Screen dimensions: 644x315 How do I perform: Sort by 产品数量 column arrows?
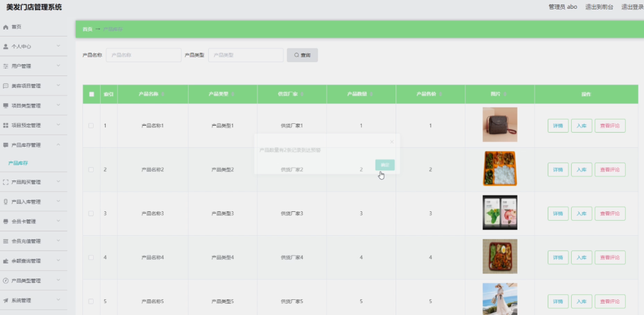pyautogui.click(x=371, y=94)
